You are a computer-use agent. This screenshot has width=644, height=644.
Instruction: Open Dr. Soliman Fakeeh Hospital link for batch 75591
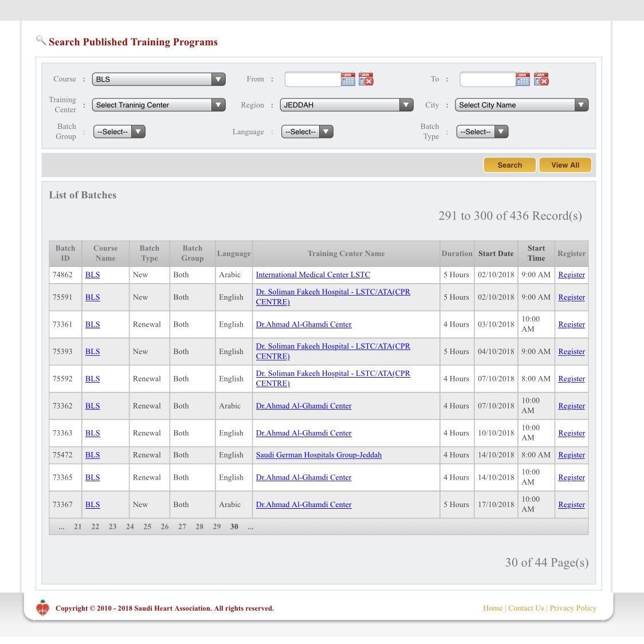(x=333, y=297)
